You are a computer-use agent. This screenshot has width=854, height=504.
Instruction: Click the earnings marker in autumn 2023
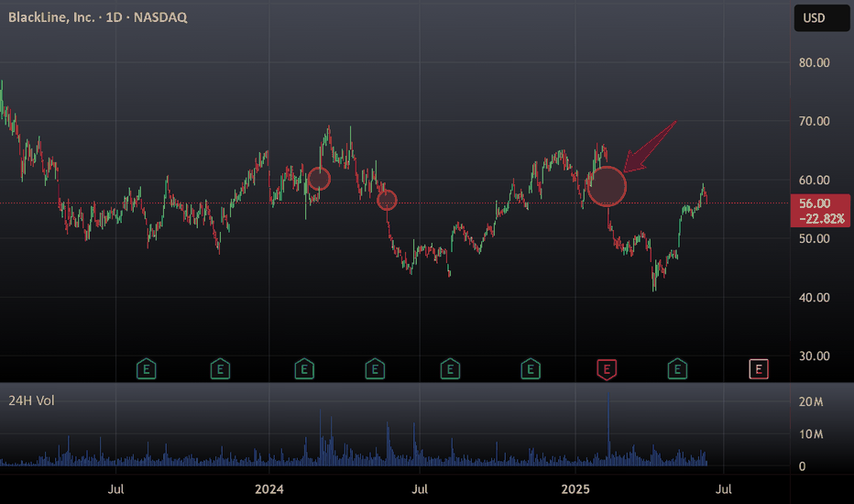(220, 369)
